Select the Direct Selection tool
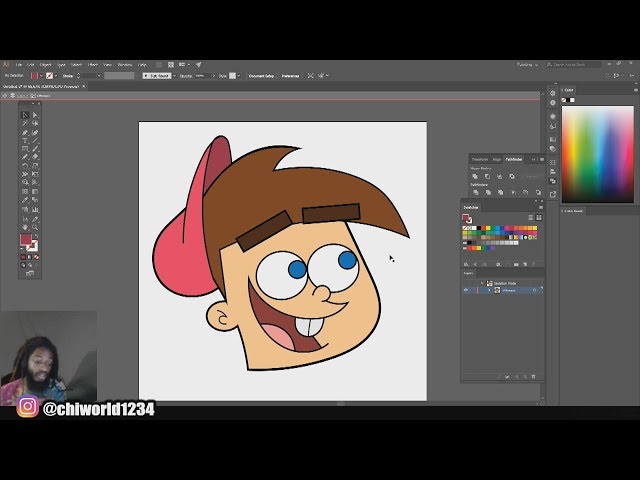Image resolution: width=640 pixels, height=480 pixels. [x=35, y=115]
